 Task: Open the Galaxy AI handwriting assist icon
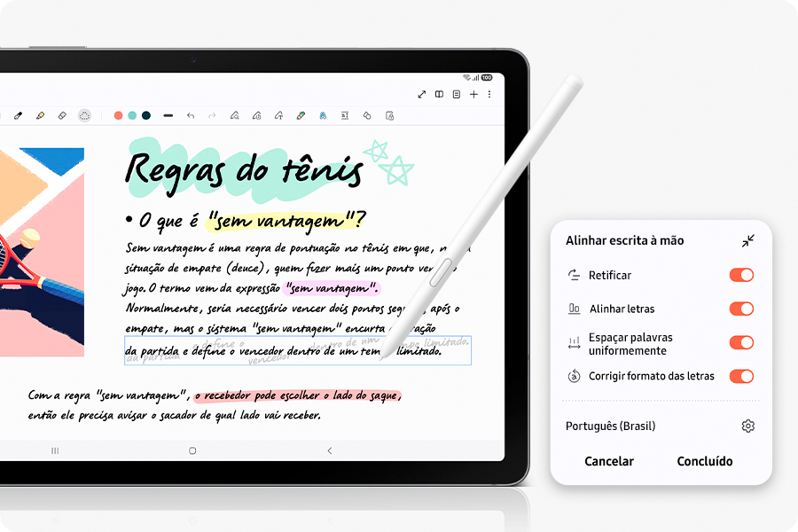(x=323, y=114)
